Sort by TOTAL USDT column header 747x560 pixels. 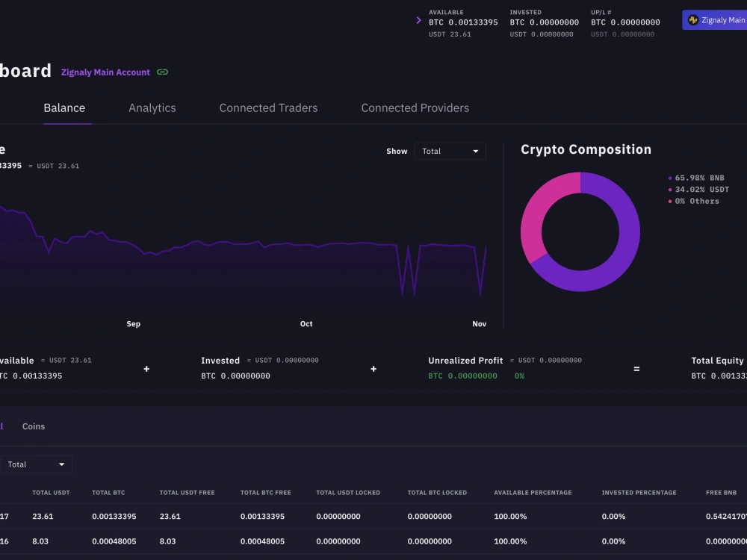[x=51, y=492]
